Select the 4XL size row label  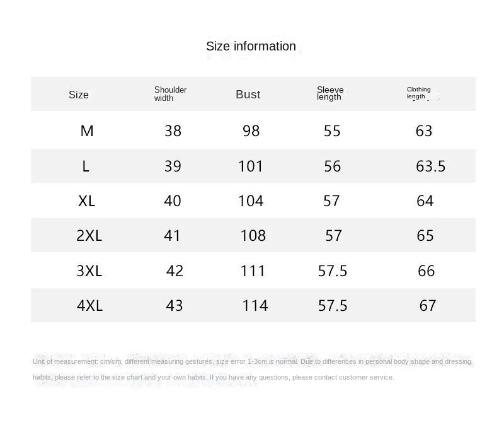click(x=89, y=305)
